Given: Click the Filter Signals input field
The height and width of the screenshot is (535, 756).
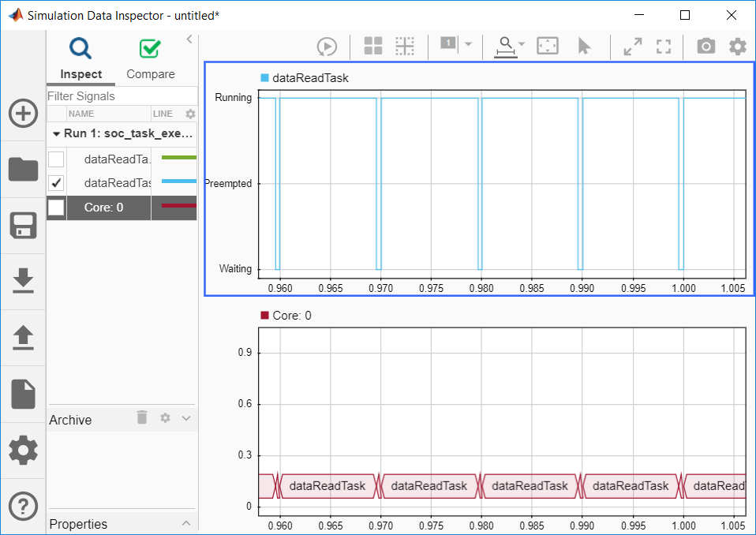Looking at the screenshot, I should pyautogui.click(x=122, y=96).
